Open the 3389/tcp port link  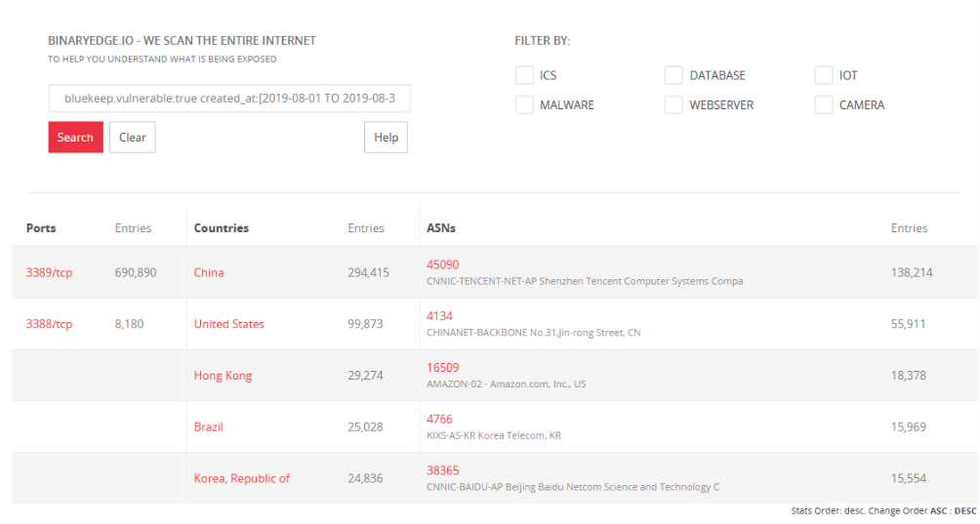(x=49, y=272)
